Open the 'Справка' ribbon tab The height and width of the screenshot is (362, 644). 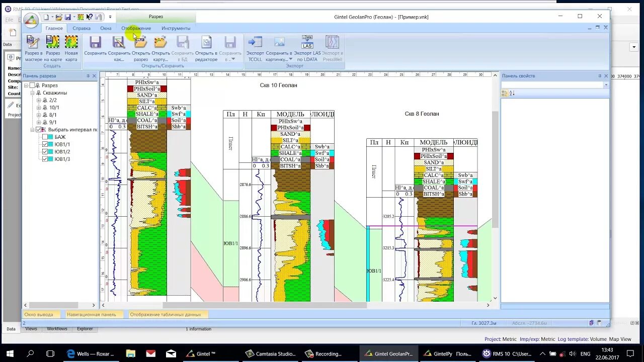(x=82, y=29)
